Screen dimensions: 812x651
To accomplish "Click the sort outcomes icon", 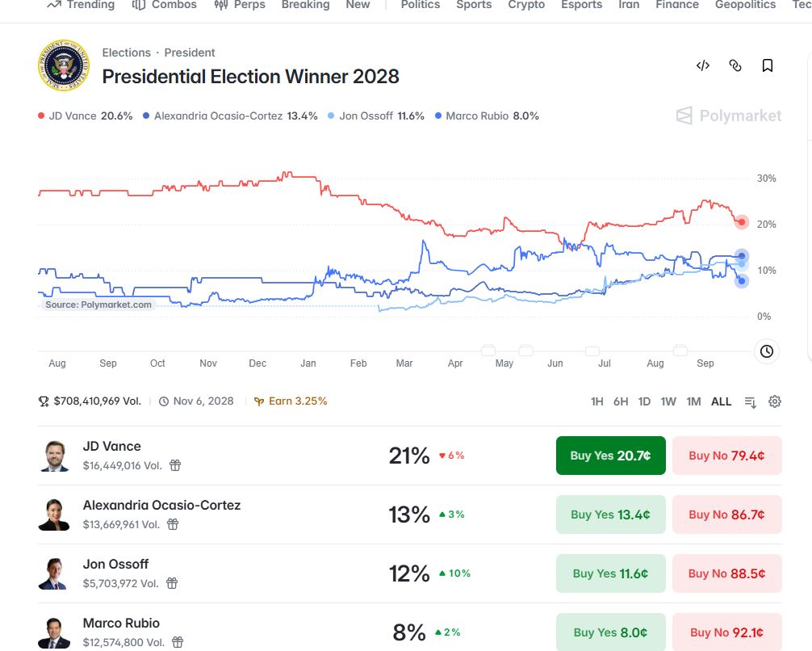I will click(751, 401).
